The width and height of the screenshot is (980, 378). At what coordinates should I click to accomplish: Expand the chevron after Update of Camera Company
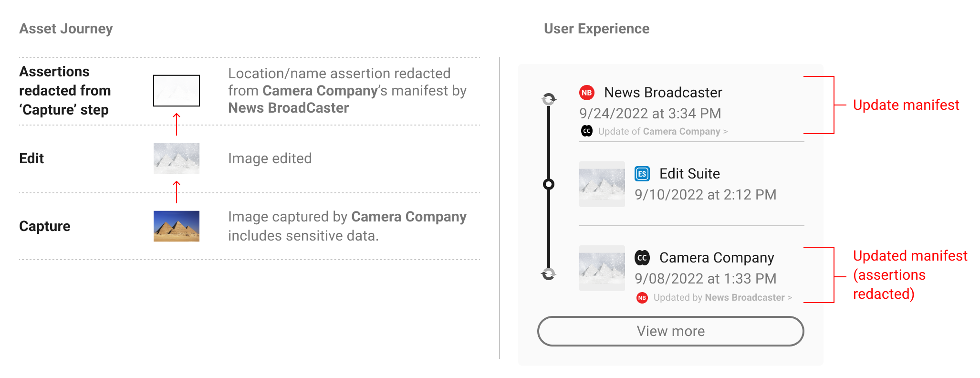pyautogui.click(x=726, y=131)
